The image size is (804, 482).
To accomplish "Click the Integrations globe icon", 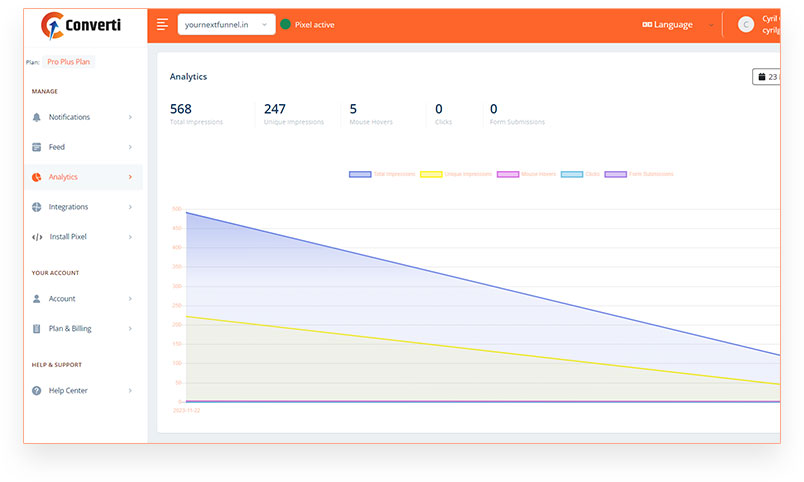I will pos(36,207).
